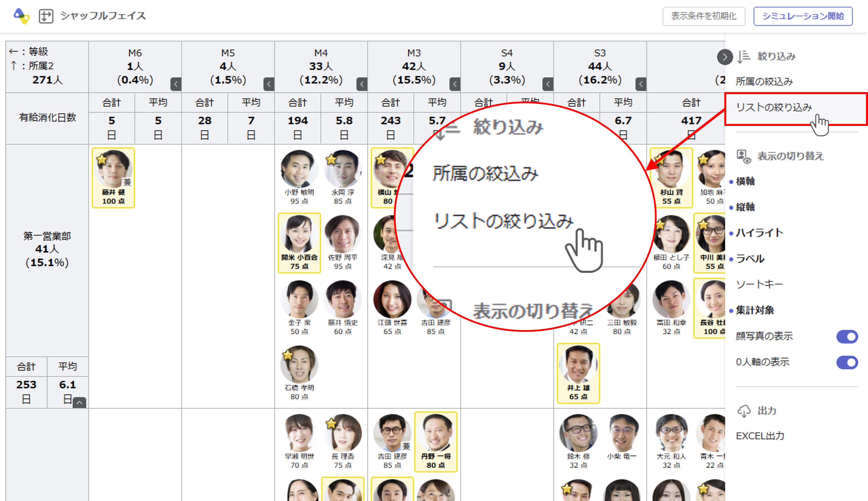Click the star on 永岡 淳 photo
The width and height of the screenshot is (868, 501).
[x=331, y=159]
